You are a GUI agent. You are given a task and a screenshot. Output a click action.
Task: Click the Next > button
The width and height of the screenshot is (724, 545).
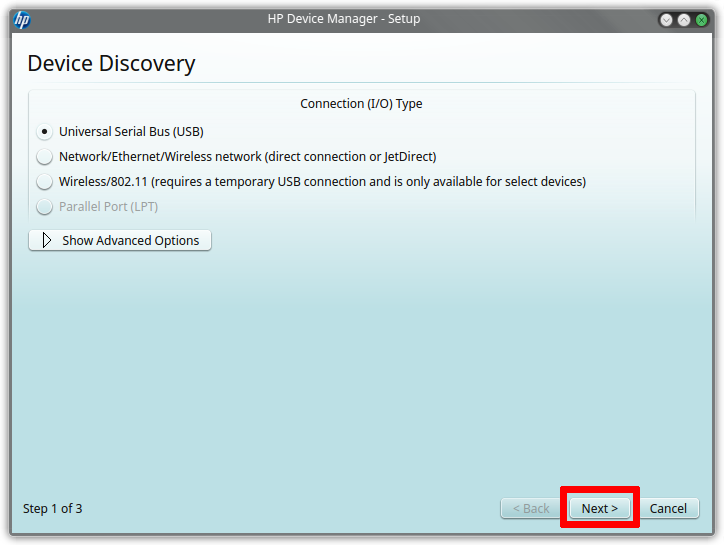point(600,508)
